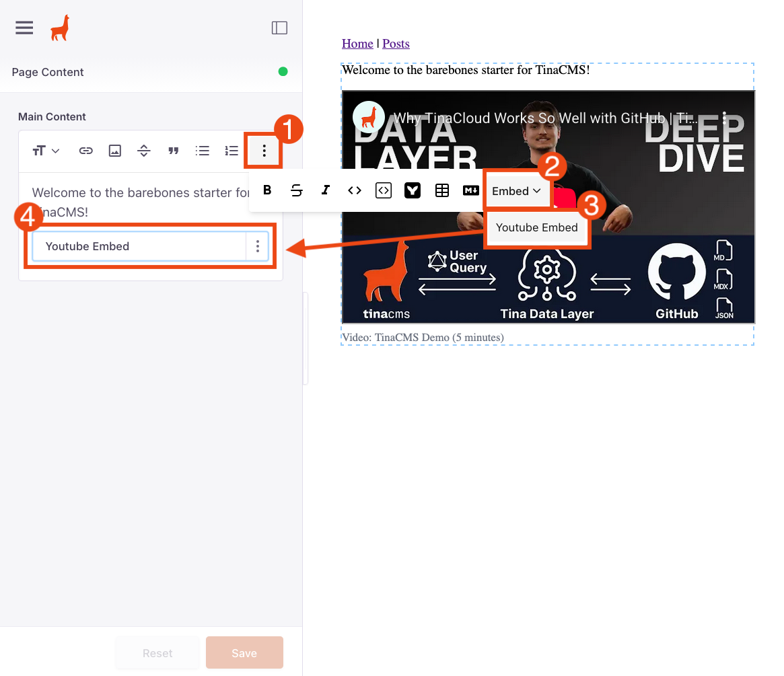Toggle the sidebar panel layout icon
Screen dimensions: 784x676
pos(279,28)
